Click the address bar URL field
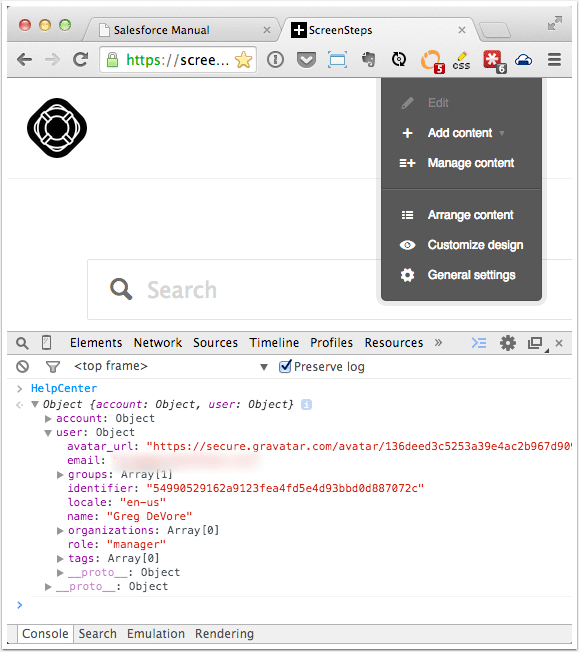The width and height of the screenshot is (579, 652). tap(178, 60)
